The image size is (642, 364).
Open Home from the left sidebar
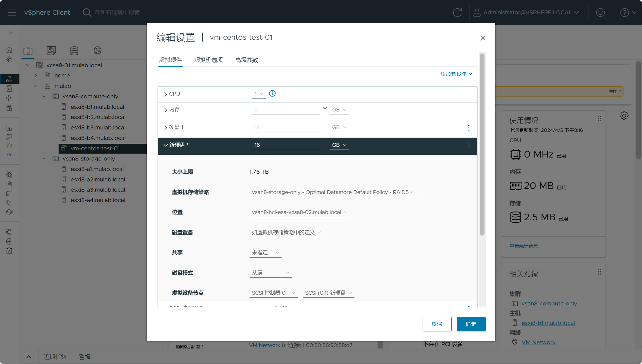click(9, 50)
